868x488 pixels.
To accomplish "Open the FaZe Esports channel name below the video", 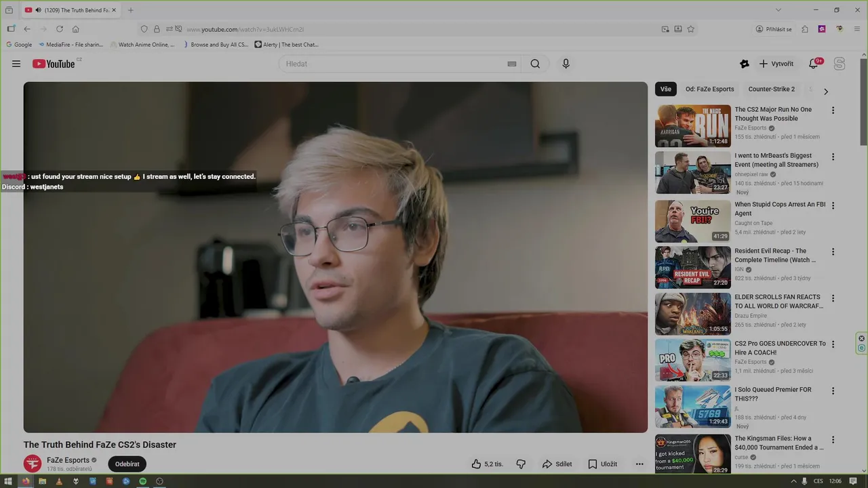I will [x=68, y=460].
